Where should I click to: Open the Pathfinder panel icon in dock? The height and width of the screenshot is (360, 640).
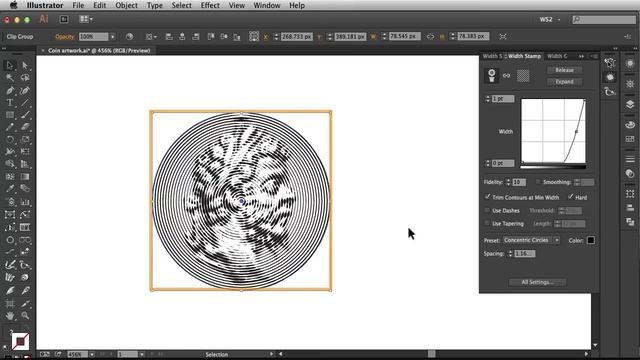630,222
